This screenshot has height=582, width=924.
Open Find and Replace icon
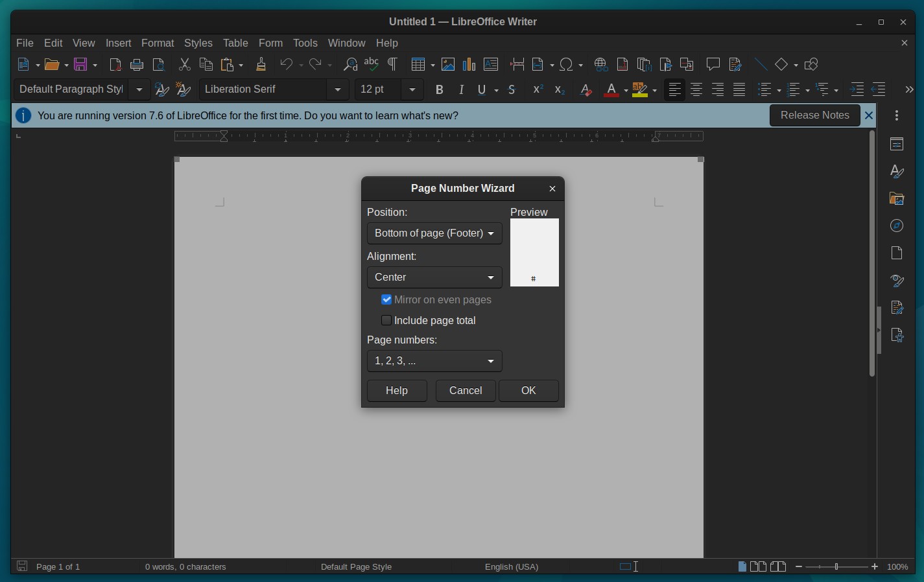[350, 65]
